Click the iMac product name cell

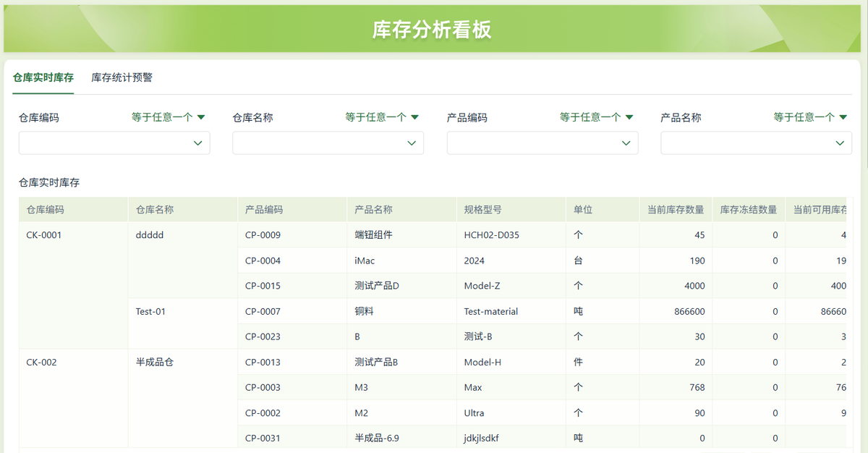click(365, 261)
